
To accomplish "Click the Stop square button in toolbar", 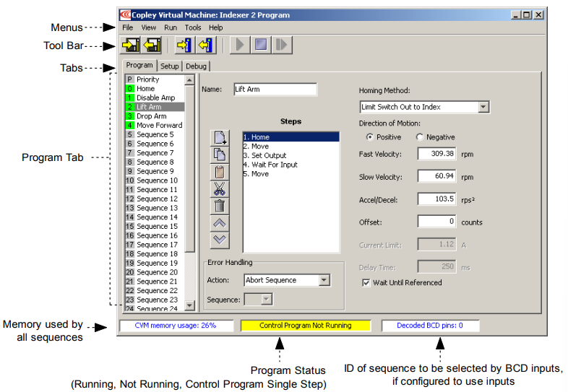I will coord(261,45).
